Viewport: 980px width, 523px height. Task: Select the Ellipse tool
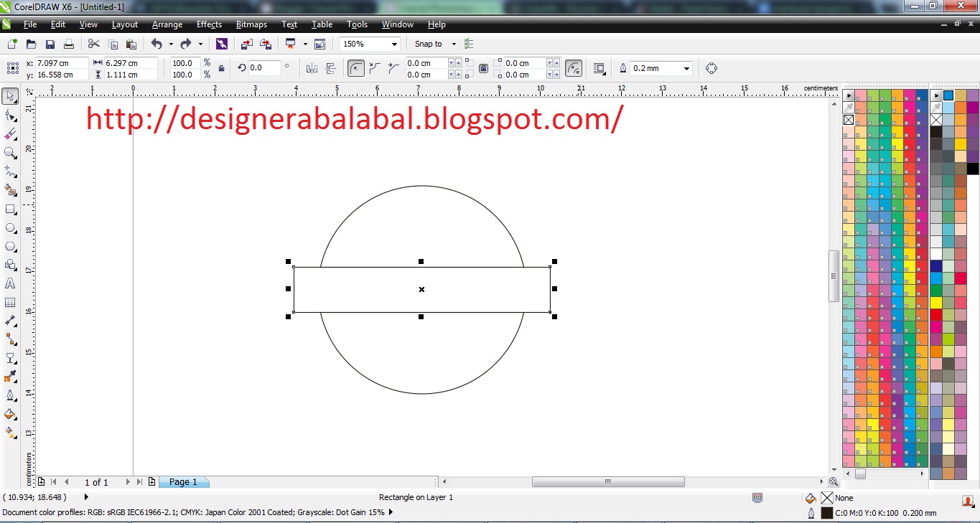(x=11, y=228)
